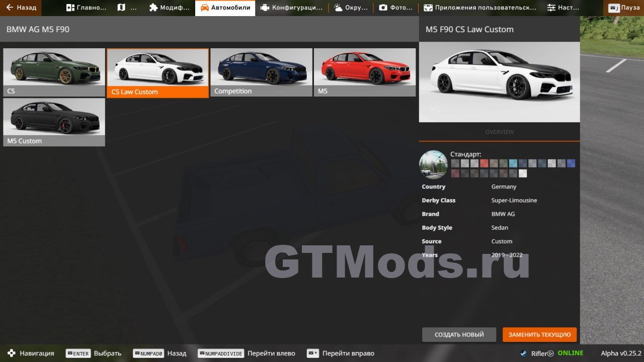Click the Derby Class field label

(x=438, y=200)
